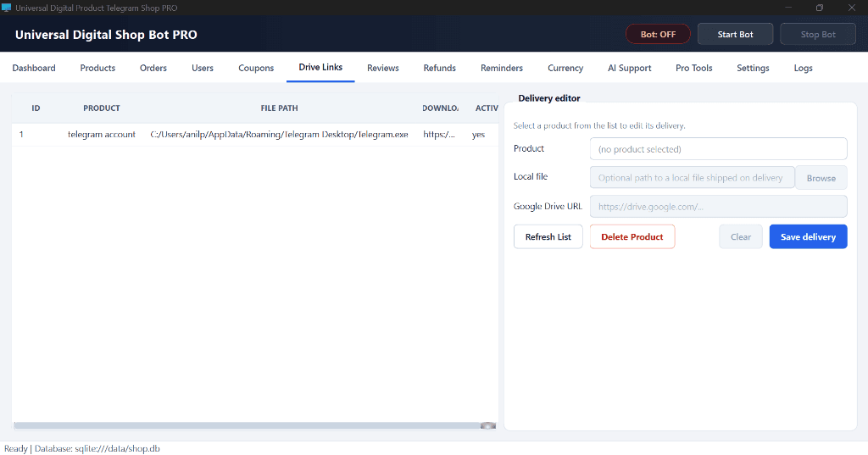Restore down the application window

(x=820, y=8)
